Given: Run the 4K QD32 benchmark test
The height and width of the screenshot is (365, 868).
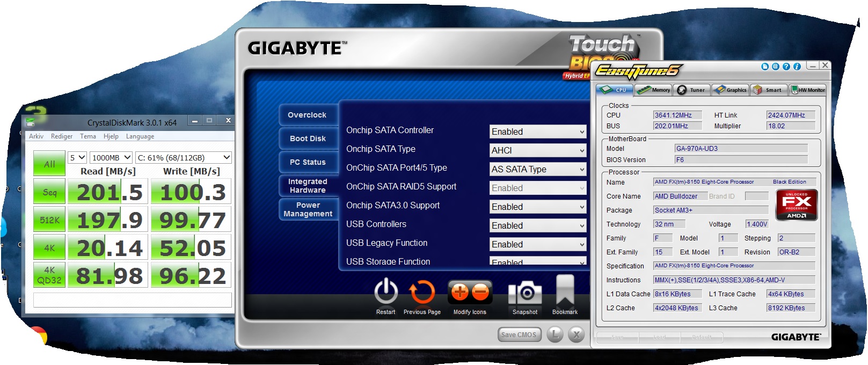Looking at the screenshot, I should (x=49, y=275).
